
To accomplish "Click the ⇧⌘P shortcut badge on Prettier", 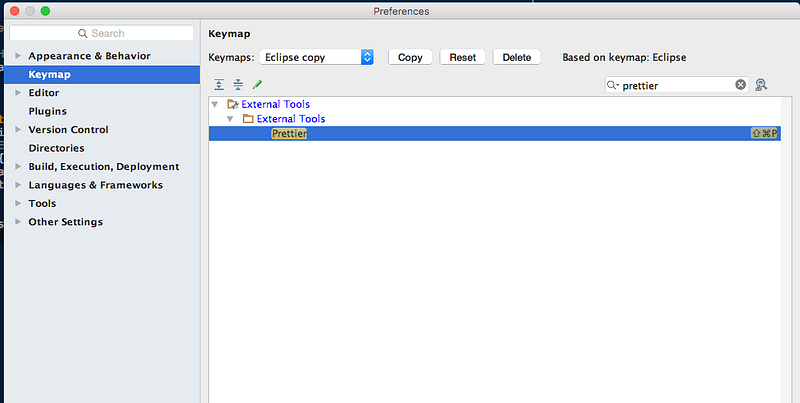I will 764,134.
